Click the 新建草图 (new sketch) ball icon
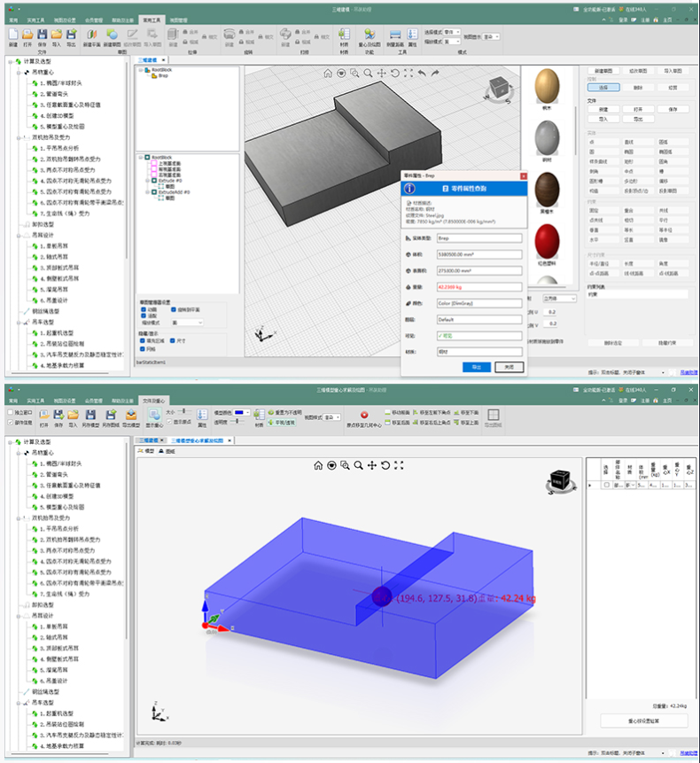 click(112, 34)
